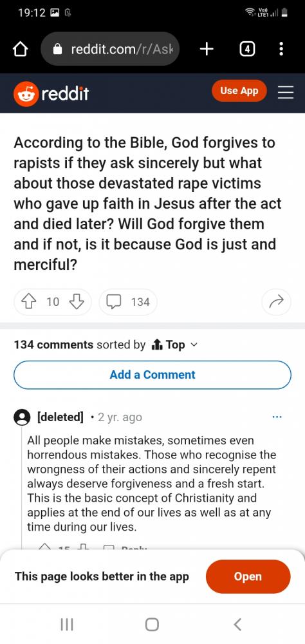This screenshot has width=305, height=644.
Task: Tap Android back navigation arrow
Action: tap(237, 624)
